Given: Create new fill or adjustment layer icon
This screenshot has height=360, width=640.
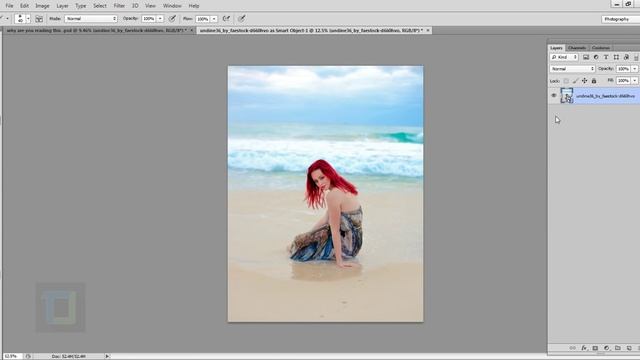Looking at the screenshot, I should [x=607, y=348].
